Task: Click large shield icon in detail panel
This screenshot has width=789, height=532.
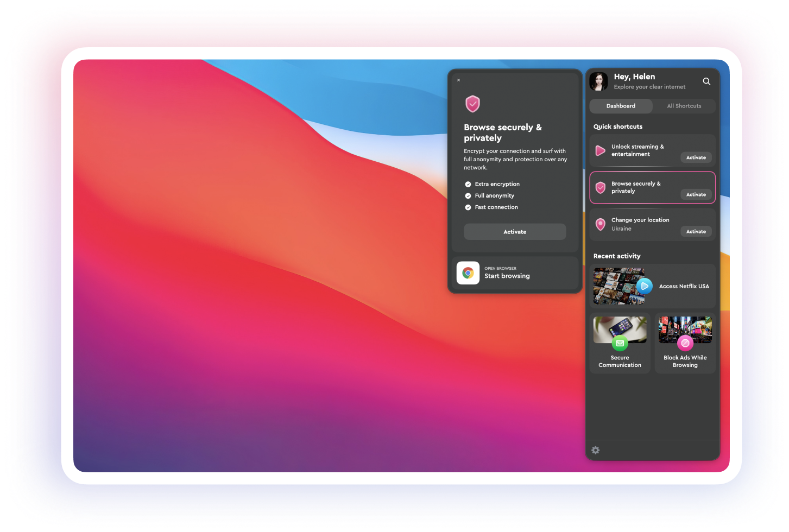Action: pyautogui.click(x=473, y=104)
